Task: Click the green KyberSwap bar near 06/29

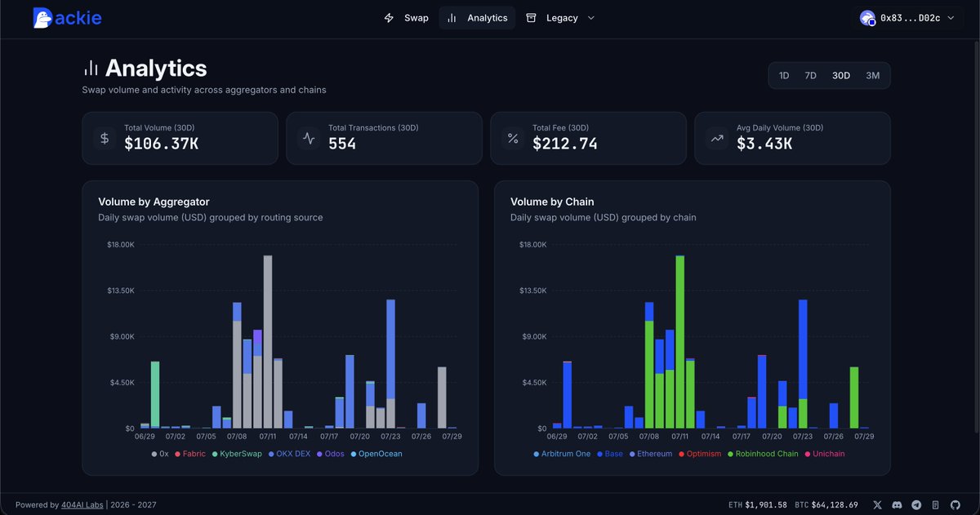Action: [x=155, y=395]
